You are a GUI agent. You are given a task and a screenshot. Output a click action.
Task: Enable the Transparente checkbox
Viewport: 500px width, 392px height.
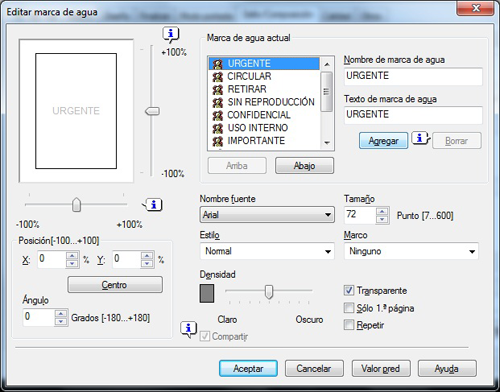349,290
